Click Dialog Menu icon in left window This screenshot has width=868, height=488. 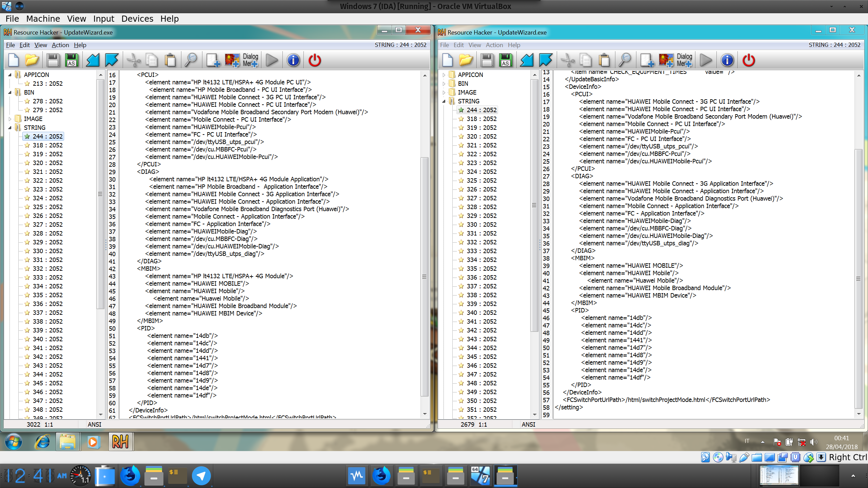pos(251,60)
